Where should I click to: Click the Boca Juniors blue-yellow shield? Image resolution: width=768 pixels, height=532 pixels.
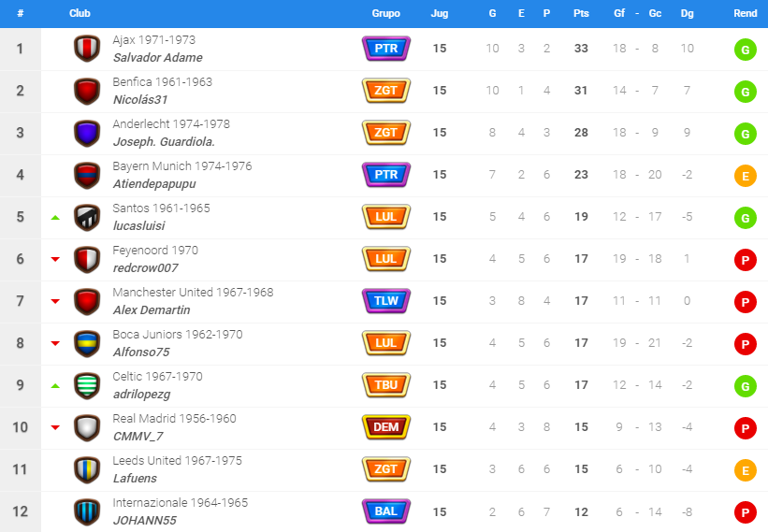click(x=87, y=343)
